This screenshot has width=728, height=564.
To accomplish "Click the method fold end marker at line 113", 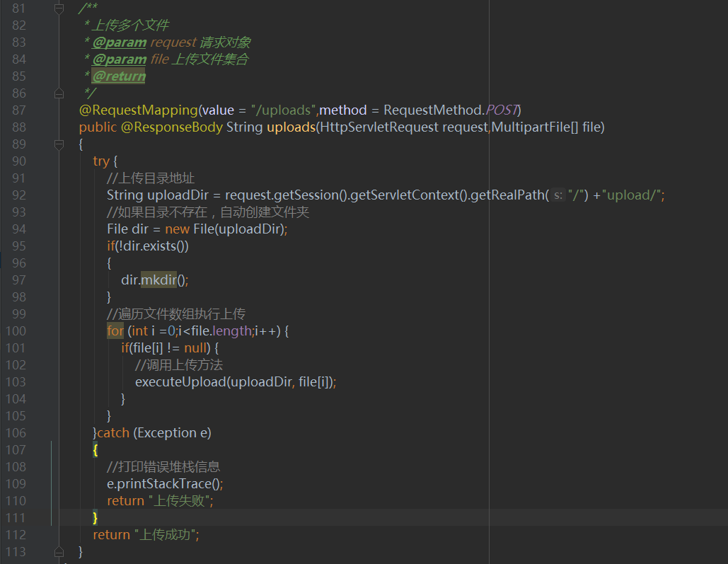I will (59, 552).
